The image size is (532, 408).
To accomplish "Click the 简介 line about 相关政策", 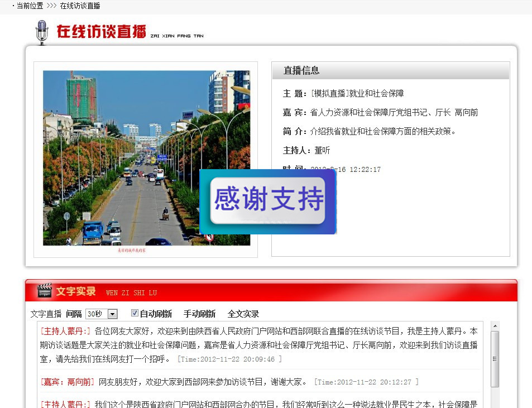I will (x=369, y=131).
